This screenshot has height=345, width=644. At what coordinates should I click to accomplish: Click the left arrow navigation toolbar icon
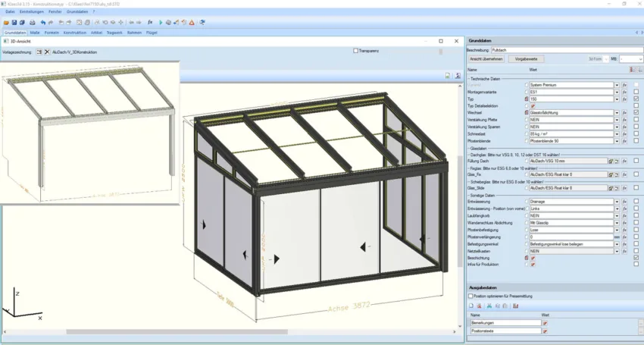pos(131,23)
